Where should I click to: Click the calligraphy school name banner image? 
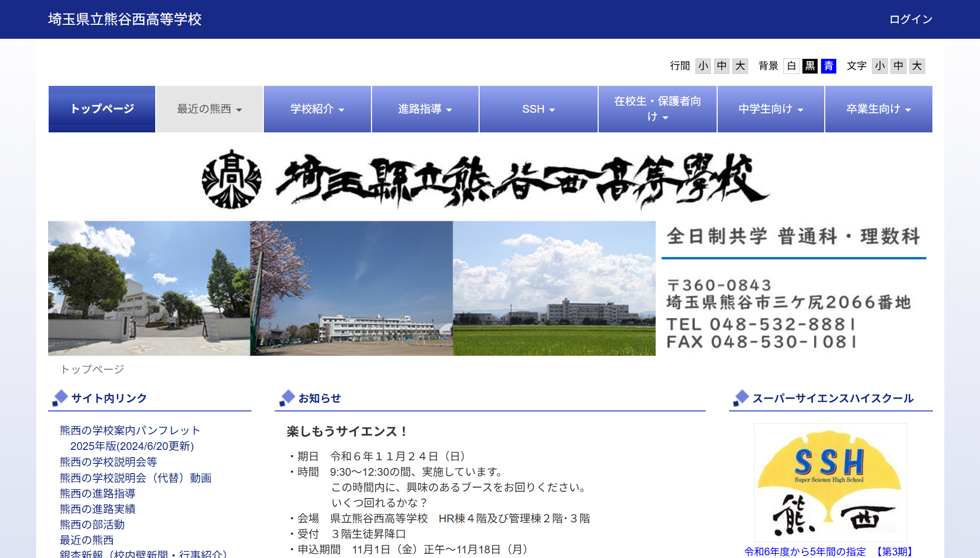523,181
